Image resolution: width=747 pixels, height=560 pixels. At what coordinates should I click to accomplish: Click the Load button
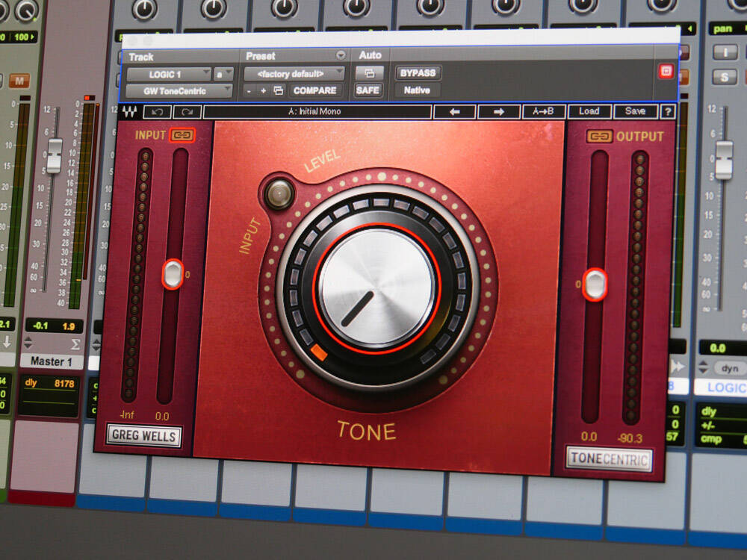[x=589, y=111]
